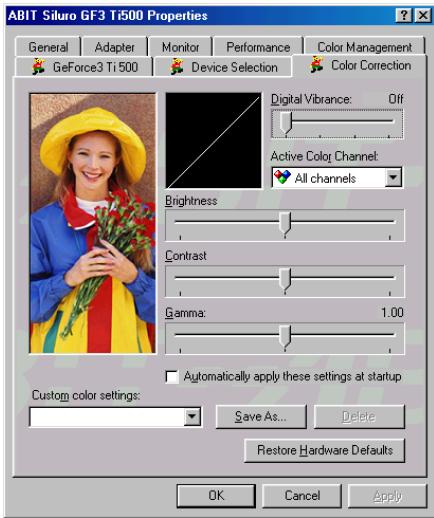Image resolution: width=434 pixels, height=518 pixels.
Task: Click the Digital Vibrance slider thumb
Action: [x=286, y=123]
